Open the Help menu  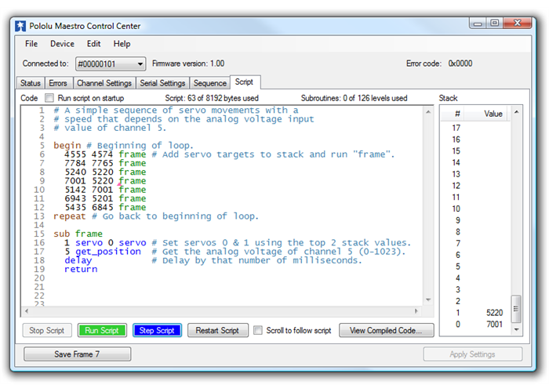click(122, 44)
